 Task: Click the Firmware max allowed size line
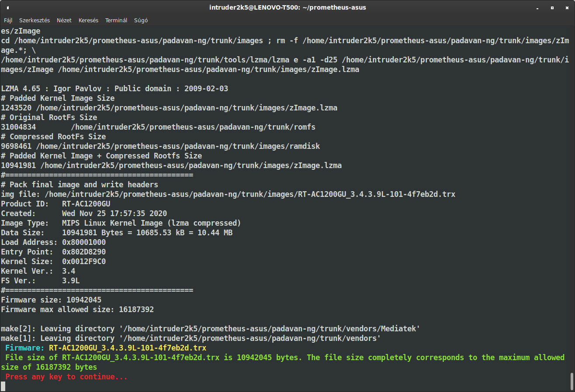(77, 309)
